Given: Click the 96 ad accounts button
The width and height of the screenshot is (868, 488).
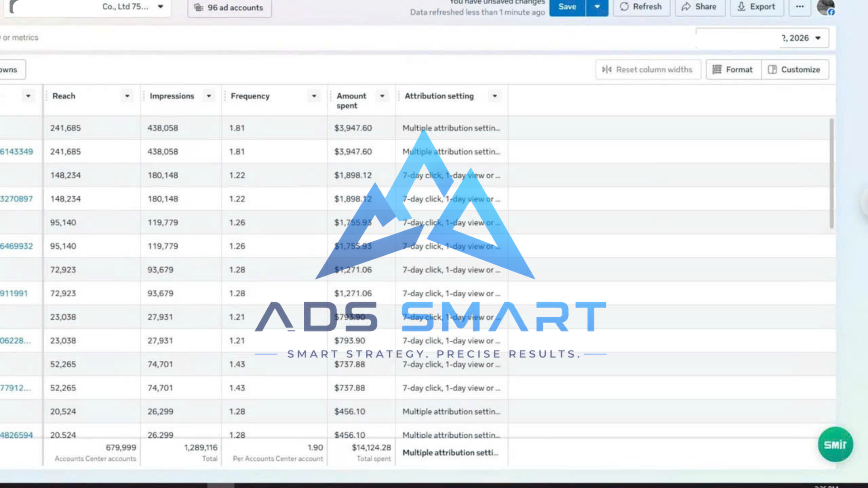Looking at the screenshot, I should (x=230, y=8).
